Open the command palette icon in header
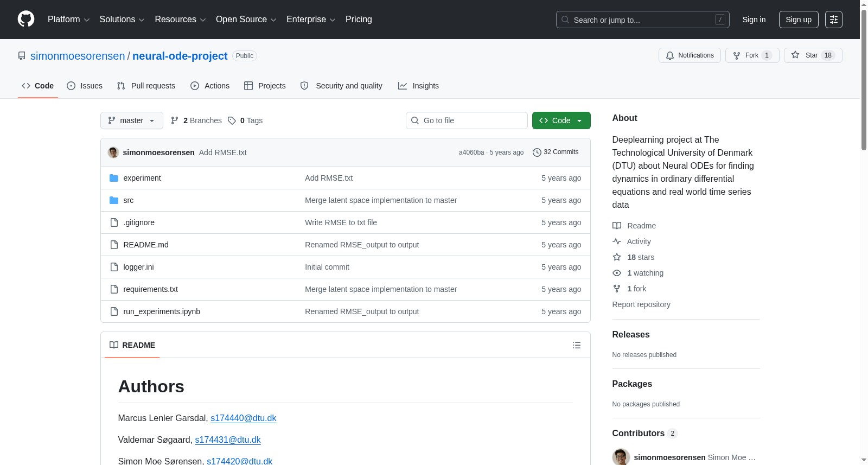868x465 pixels. tap(834, 20)
